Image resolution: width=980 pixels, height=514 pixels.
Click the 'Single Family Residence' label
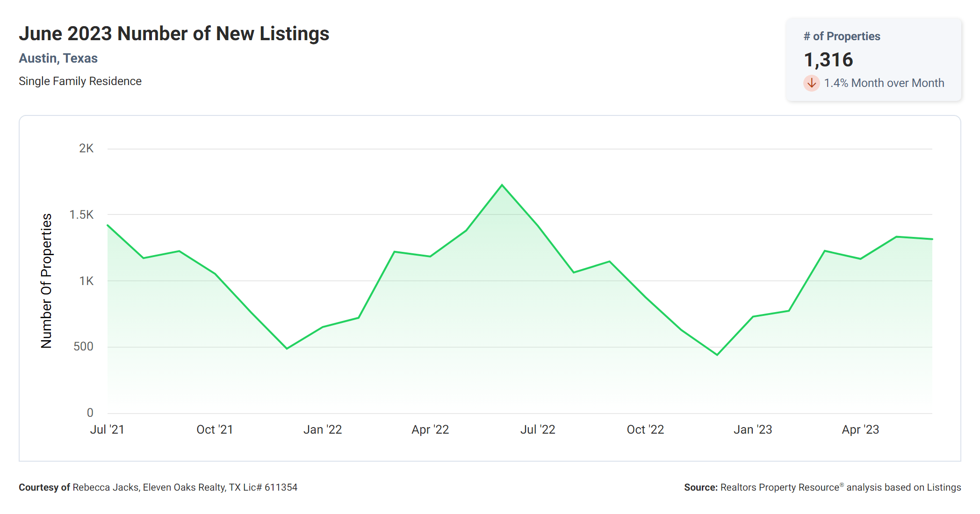pos(80,81)
